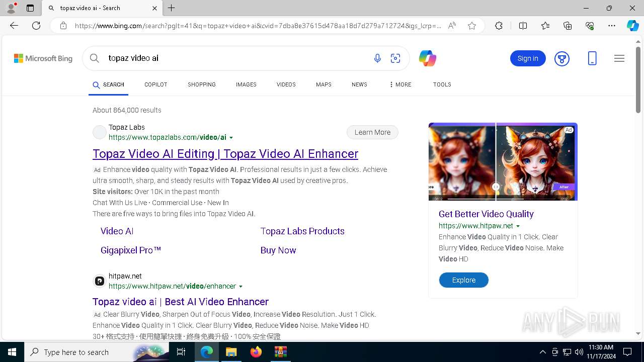
Task: Toggle Split screen icon
Action: pyautogui.click(x=523, y=26)
